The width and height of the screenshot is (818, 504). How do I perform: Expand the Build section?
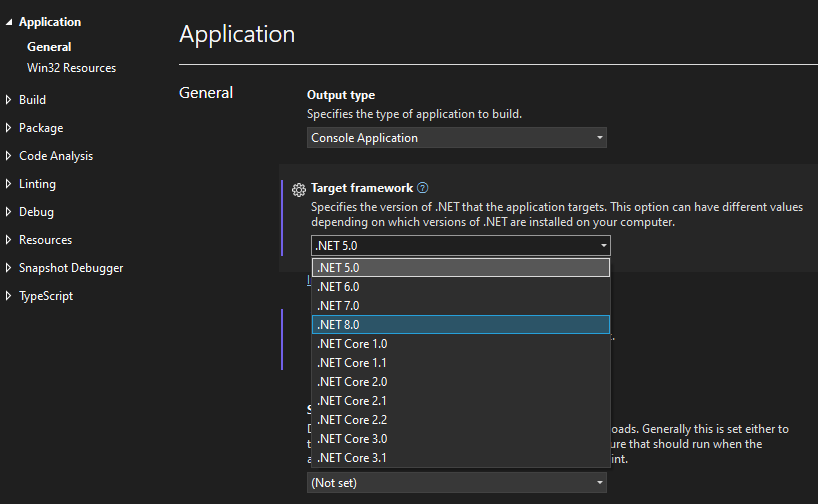click(x=9, y=100)
